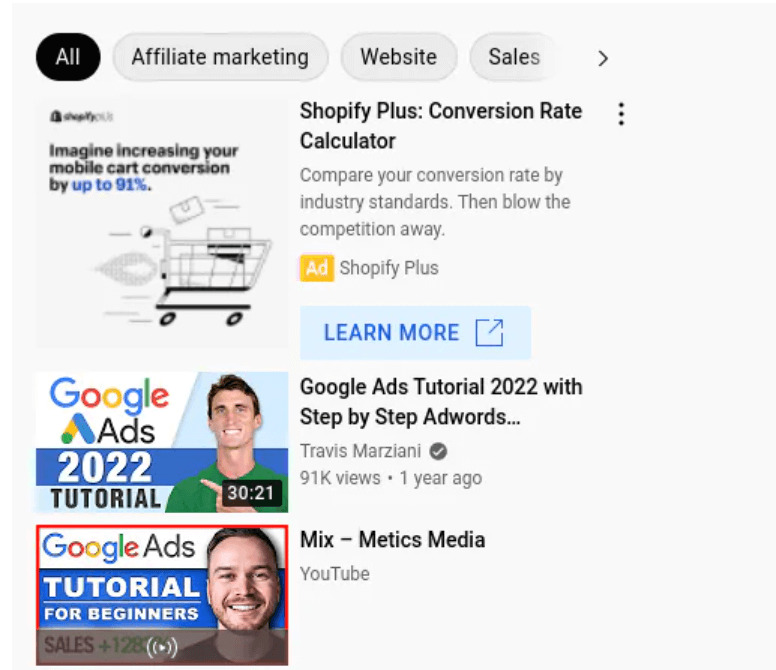The image size is (776, 670).
Task: Click the Google Ads 2022 Tutorial thumbnail
Action: pyautogui.click(x=162, y=442)
